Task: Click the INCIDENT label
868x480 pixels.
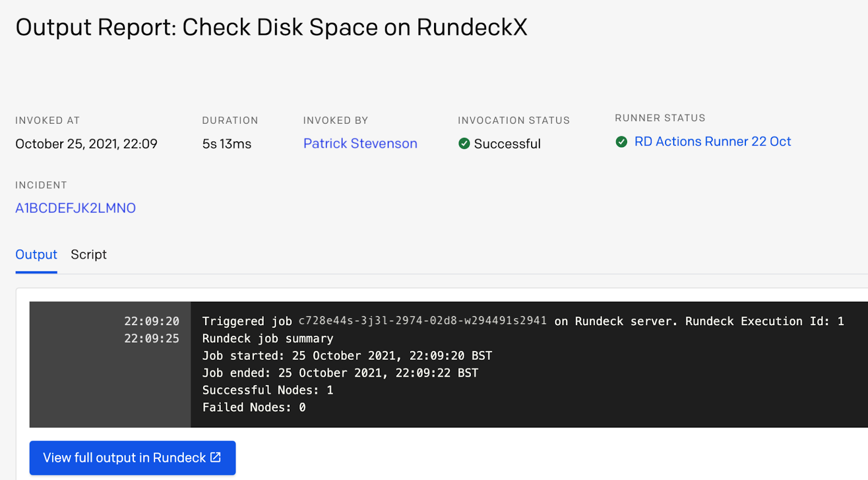Action: (x=41, y=185)
